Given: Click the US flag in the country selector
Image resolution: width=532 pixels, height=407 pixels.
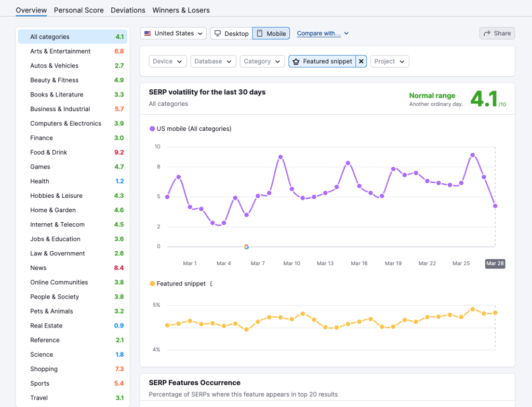Looking at the screenshot, I should click(149, 33).
